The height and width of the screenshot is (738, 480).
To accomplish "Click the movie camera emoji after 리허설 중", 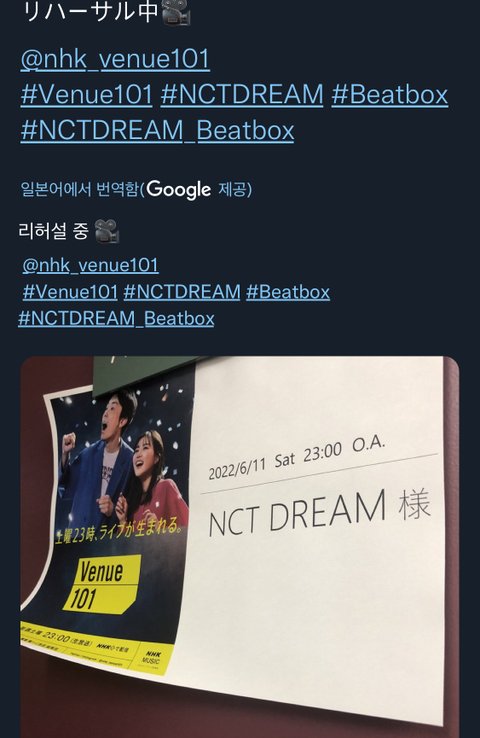I will pyautogui.click(x=107, y=231).
